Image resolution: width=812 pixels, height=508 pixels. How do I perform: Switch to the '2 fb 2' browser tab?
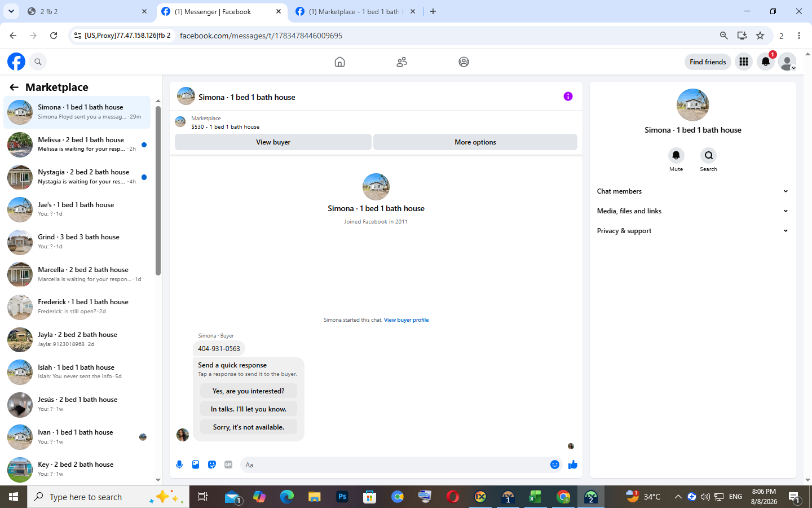click(x=85, y=11)
